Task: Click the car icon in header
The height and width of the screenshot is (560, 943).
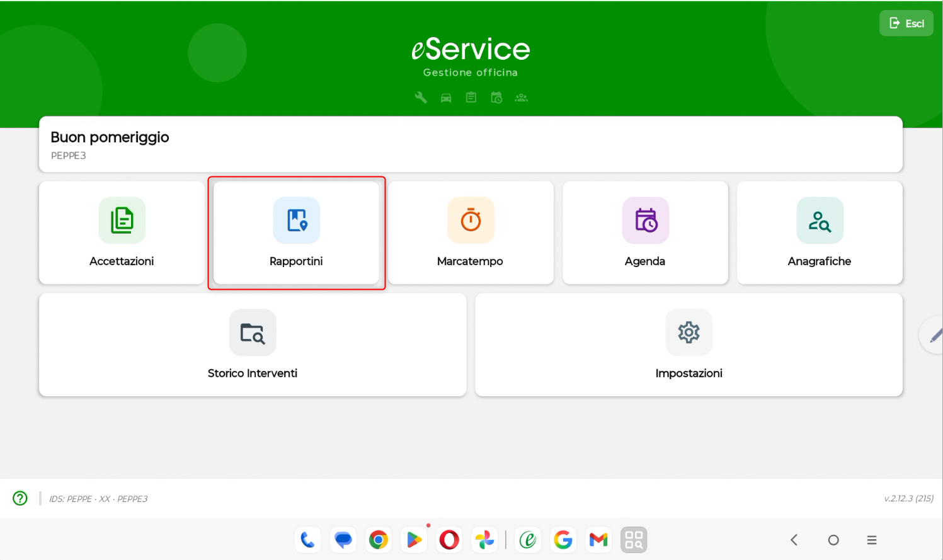Action: coord(446,98)
